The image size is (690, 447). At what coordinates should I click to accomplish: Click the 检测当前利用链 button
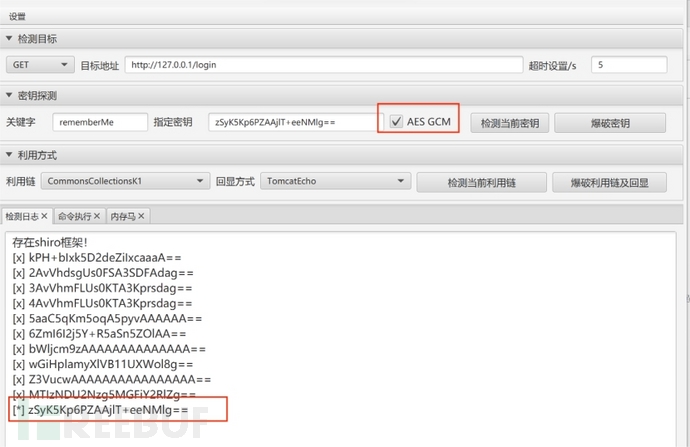point(481,183)
